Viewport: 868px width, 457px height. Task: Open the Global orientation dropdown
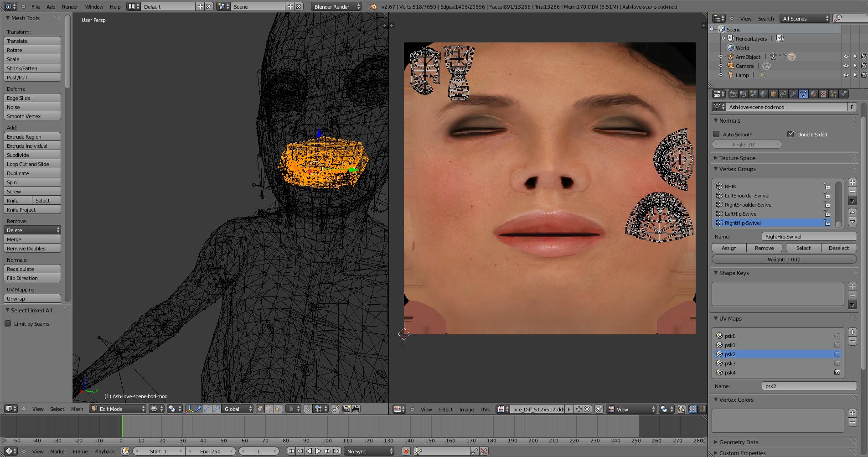pos(238,409)
